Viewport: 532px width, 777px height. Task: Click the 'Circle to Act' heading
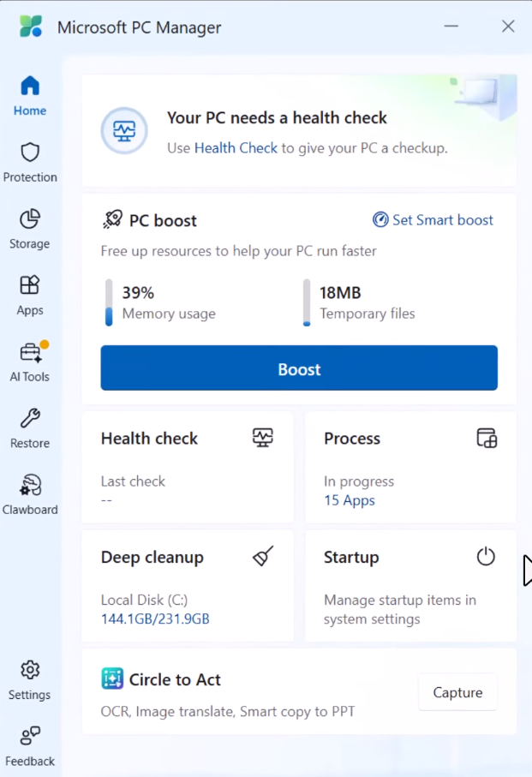175,679
